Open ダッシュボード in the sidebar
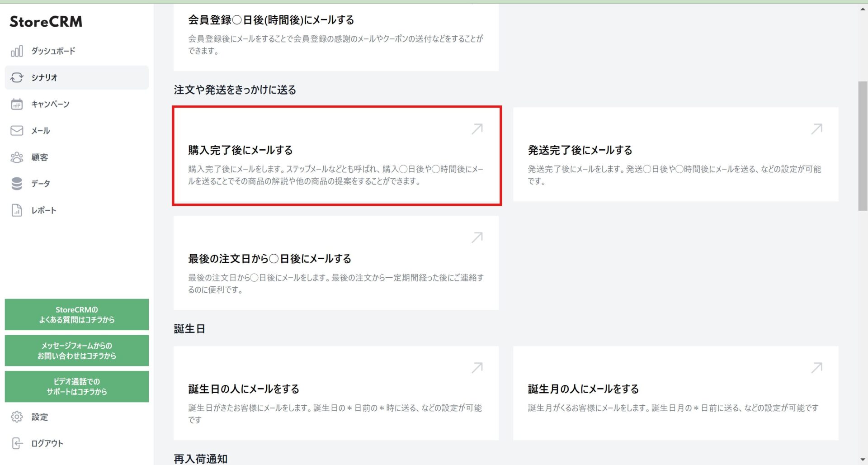868x465 pixels. tap(77, 51)
